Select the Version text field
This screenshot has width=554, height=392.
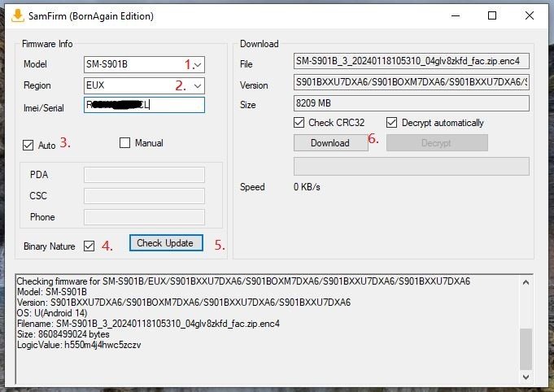point(411,83)
